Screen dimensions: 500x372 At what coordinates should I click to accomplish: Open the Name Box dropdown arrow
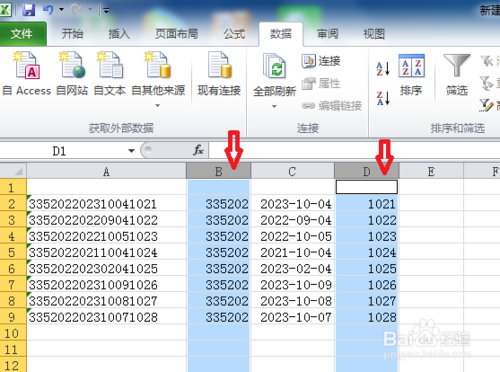tap(131, 151)
